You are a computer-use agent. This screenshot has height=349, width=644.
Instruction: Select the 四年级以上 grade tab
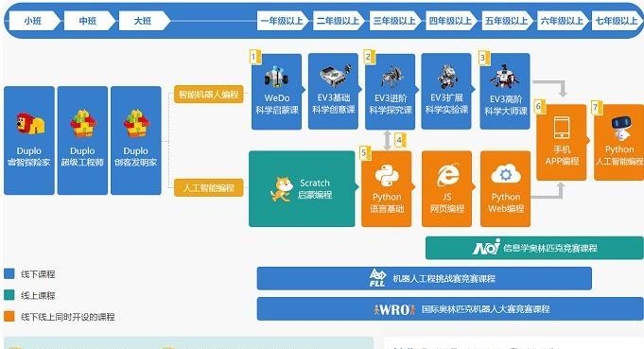pos(451,21)
